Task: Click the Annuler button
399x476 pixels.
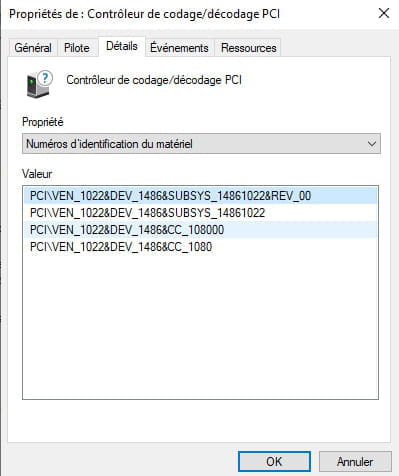Action: coord(355,462)
